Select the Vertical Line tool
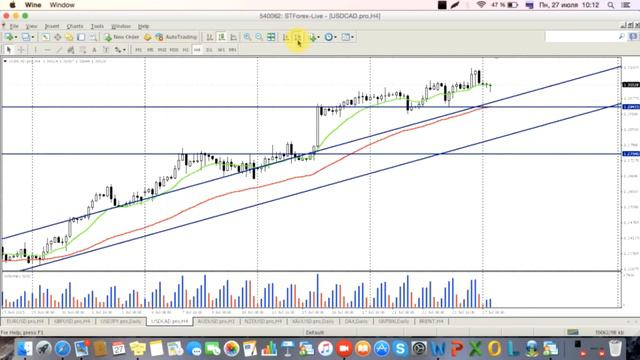Screen dimensions: 640x360 point(36,50)
